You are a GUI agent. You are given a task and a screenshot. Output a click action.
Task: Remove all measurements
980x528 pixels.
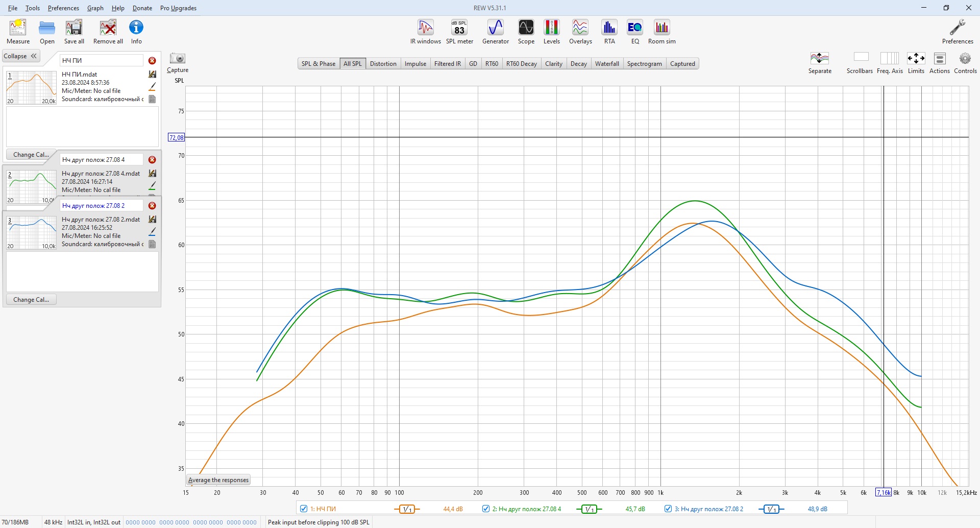[108, 32]
